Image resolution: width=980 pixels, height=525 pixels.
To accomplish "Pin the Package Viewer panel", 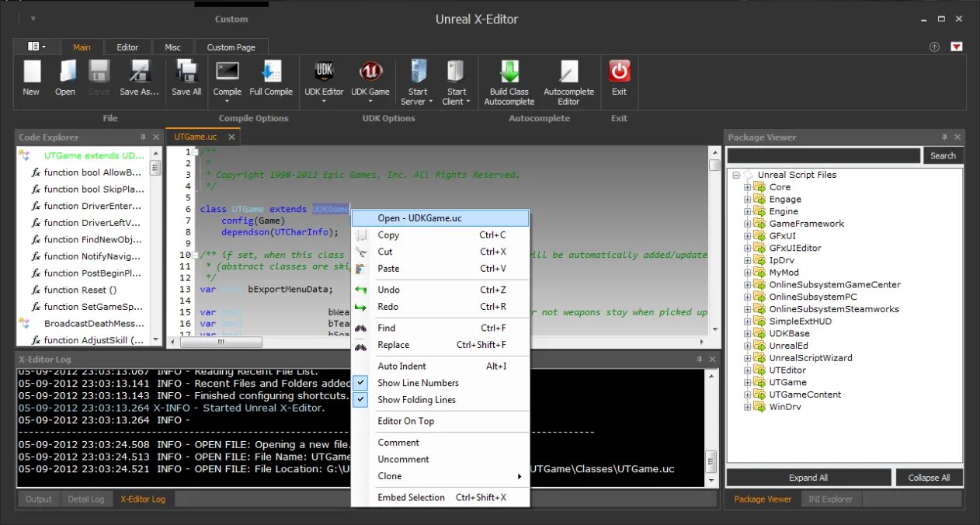I will 944,137.
